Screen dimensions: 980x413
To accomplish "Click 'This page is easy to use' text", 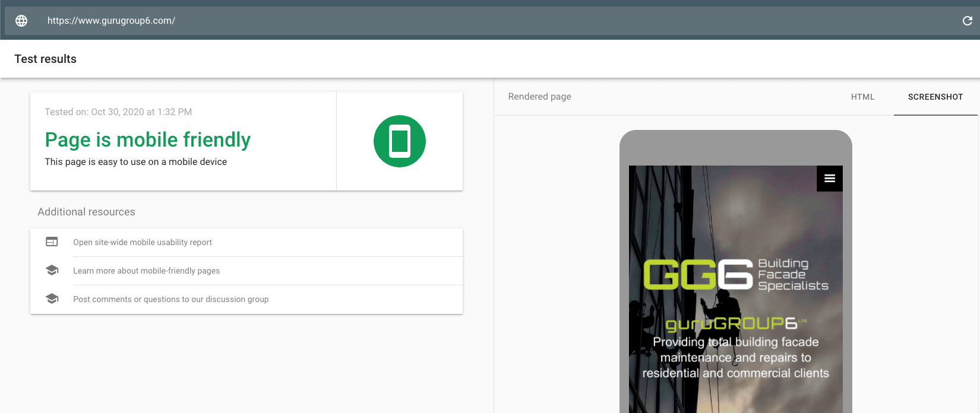I will 136,161.
